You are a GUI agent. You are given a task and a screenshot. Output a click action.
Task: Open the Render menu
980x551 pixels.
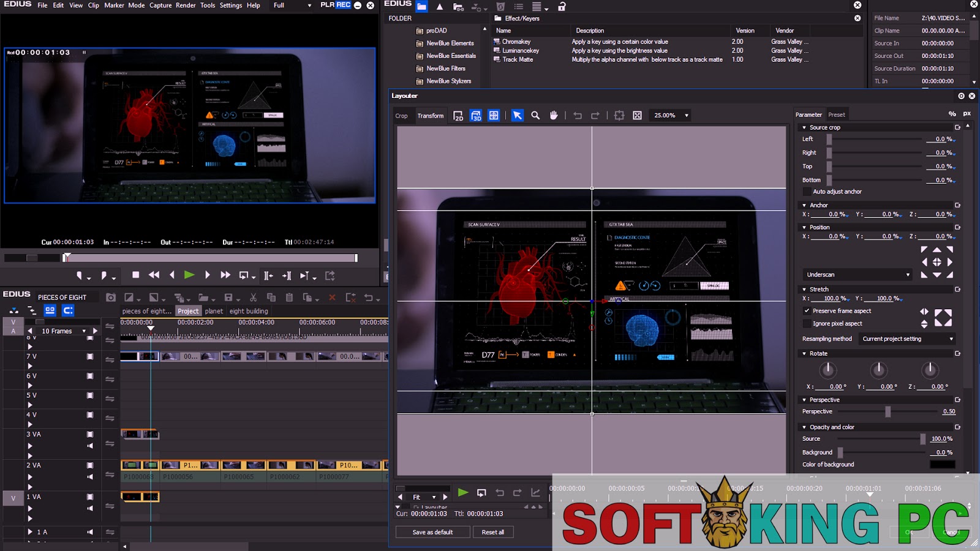[186, 6]
